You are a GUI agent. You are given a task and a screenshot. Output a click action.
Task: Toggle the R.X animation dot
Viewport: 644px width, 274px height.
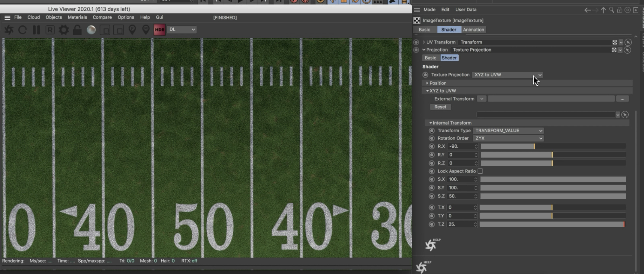pyautogui.click(x=432, y=146)
